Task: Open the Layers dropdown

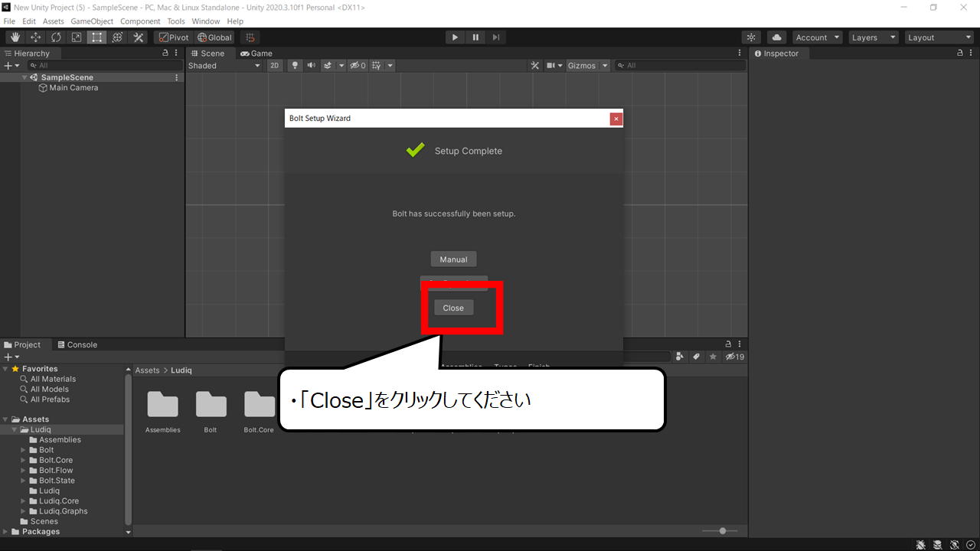Action: (873, 37)
